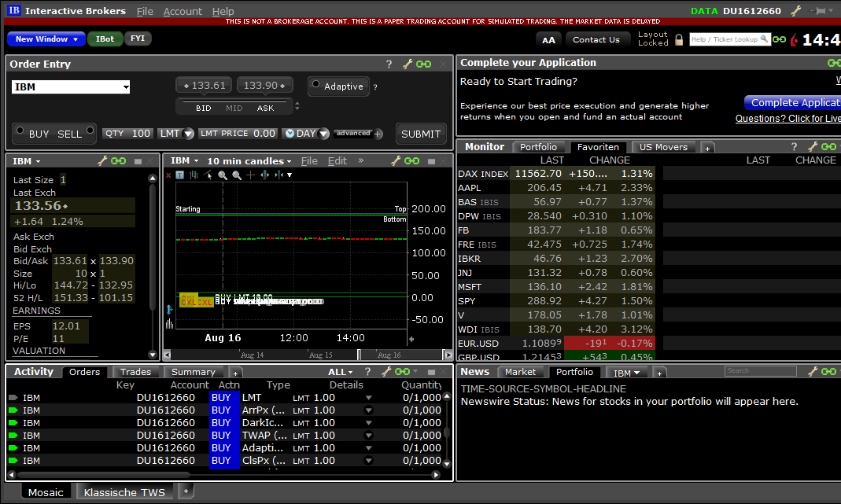Open the New Window dropdown

coord(46,39)
